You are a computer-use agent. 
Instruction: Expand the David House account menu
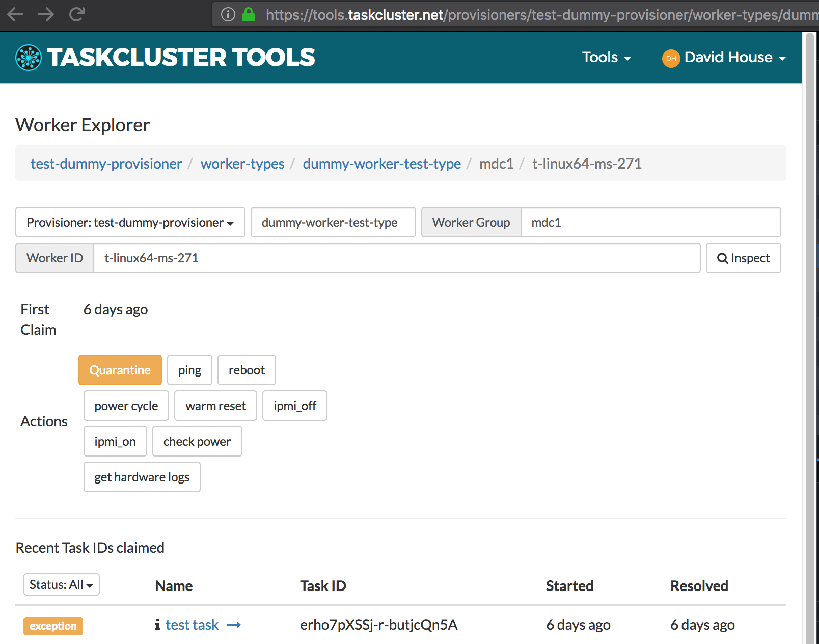pyautogui.click(x=735, y=57)
